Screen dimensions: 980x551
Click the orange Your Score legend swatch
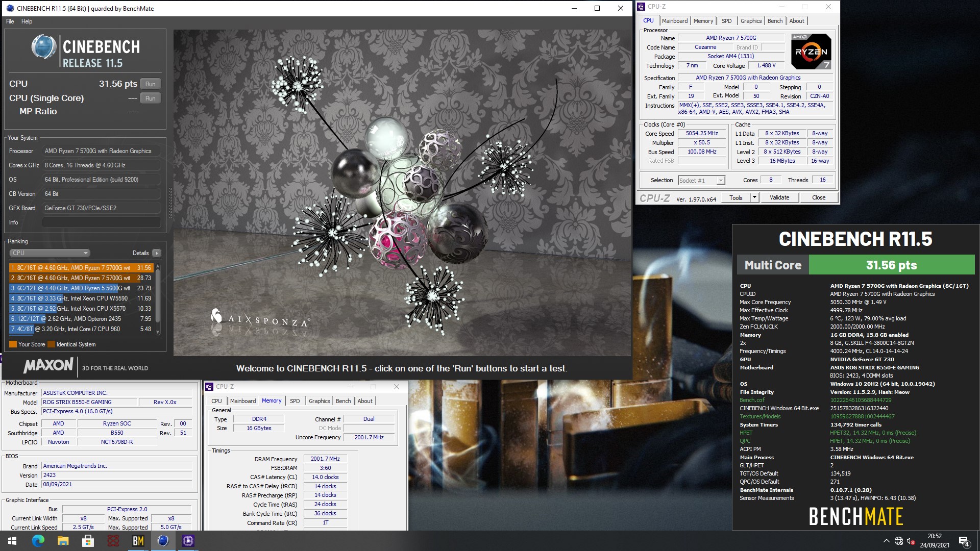[x=13, y=344]
